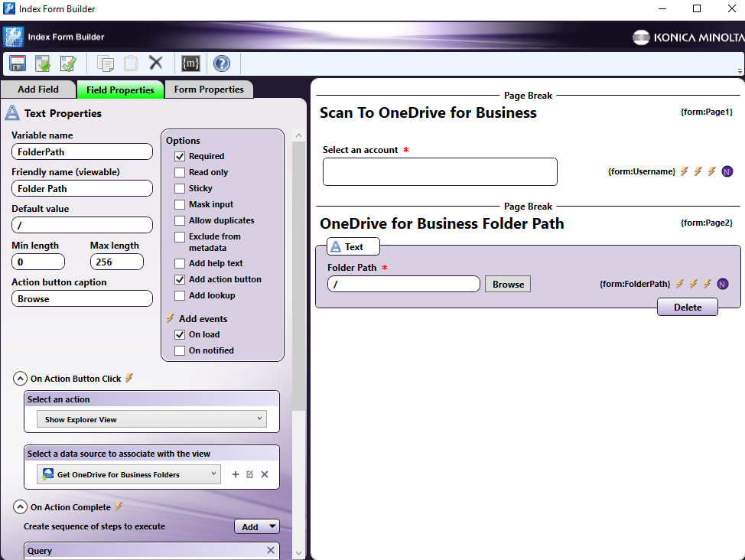Open Get OneDrive for Business Folders dropdown
Viewport: 745px width, 560px height.
[129, 474]
